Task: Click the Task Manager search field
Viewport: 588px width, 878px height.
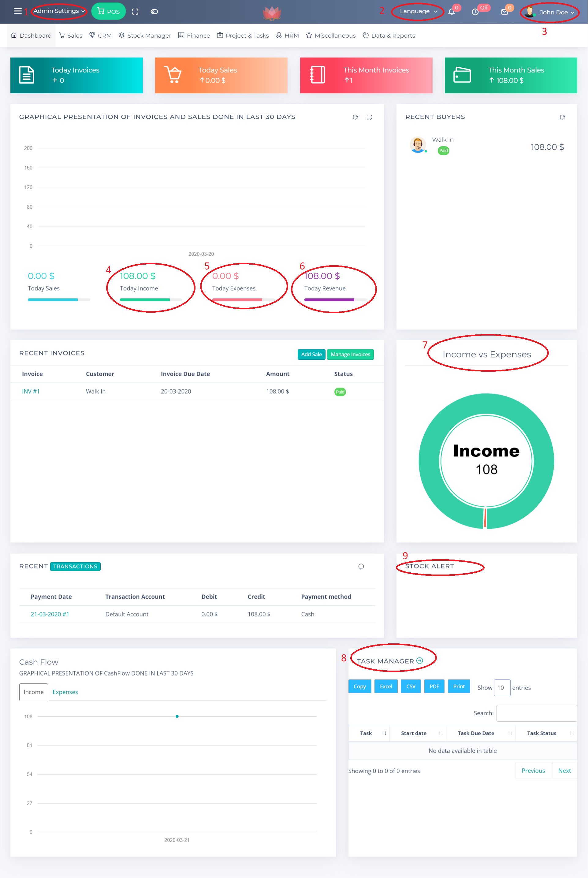Action: pos(536,713)
